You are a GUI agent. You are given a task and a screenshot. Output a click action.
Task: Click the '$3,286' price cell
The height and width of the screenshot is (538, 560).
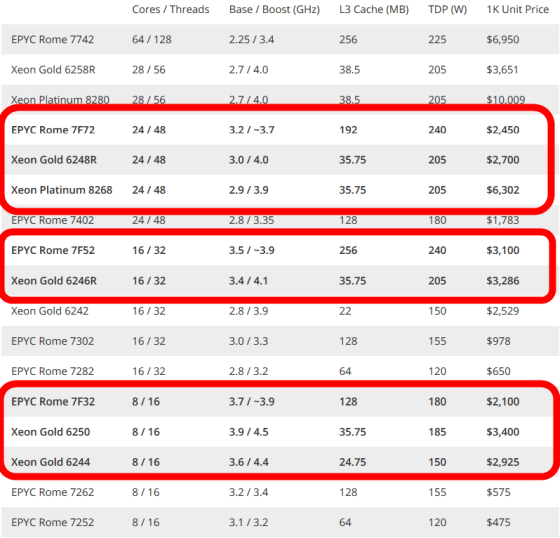tap(502, 280)
